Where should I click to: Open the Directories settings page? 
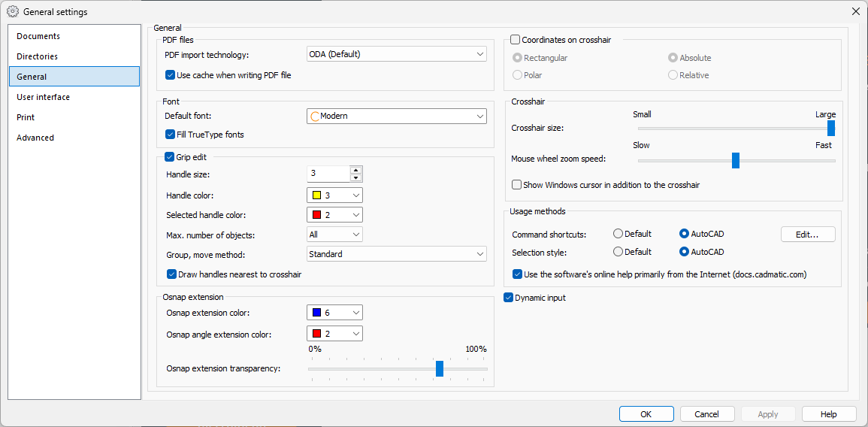pos(74,56)
